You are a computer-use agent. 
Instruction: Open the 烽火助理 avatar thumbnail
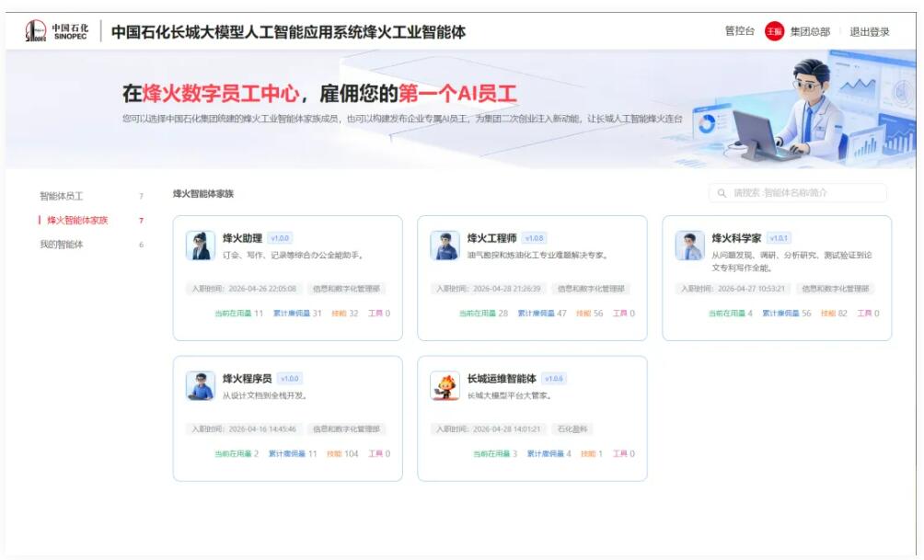(x=201, y=246)
